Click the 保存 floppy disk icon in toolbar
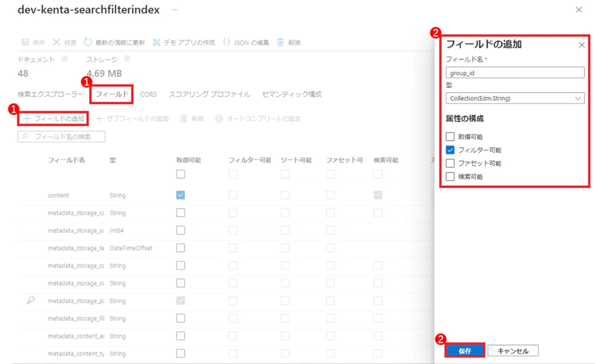Image resolution: width=595 pixels, height=364 pixels. 24,43
